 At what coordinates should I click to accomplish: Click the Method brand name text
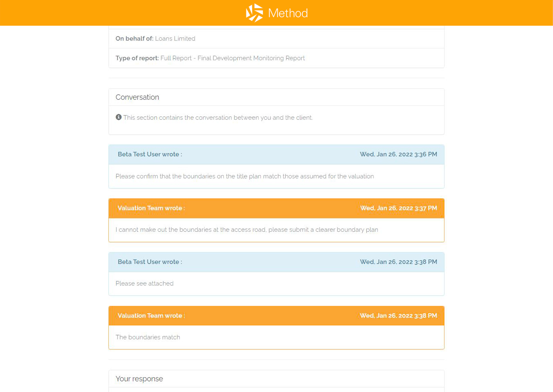coord(288,13)
